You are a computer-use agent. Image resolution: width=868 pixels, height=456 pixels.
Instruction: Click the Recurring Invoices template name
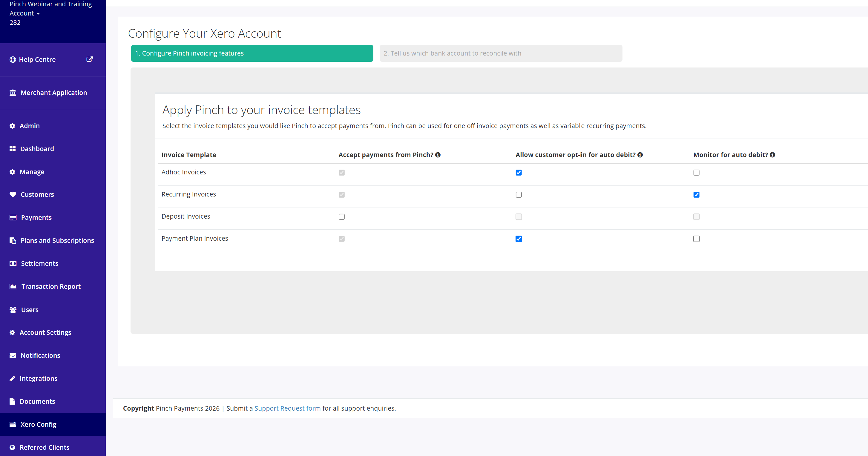tap(189, 194)
